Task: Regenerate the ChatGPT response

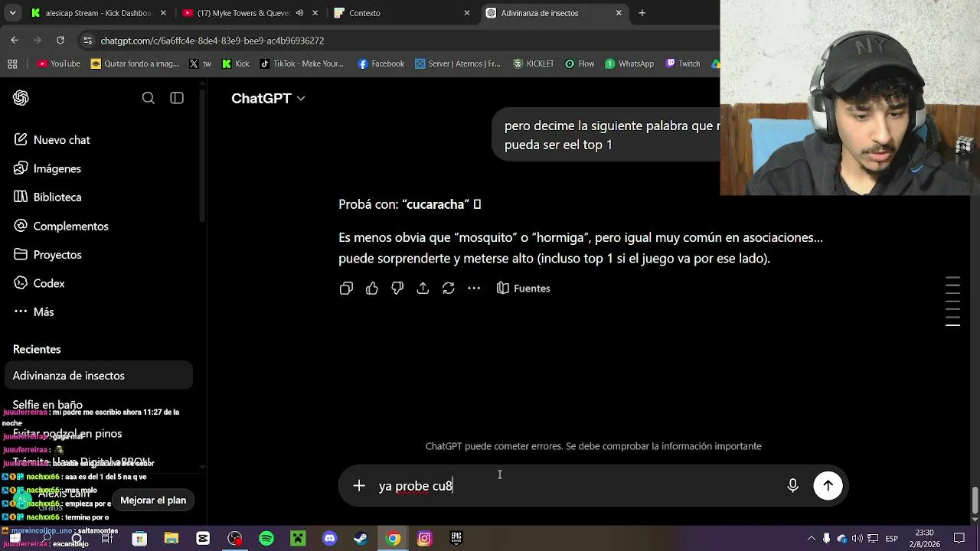Action: [449, 289]
